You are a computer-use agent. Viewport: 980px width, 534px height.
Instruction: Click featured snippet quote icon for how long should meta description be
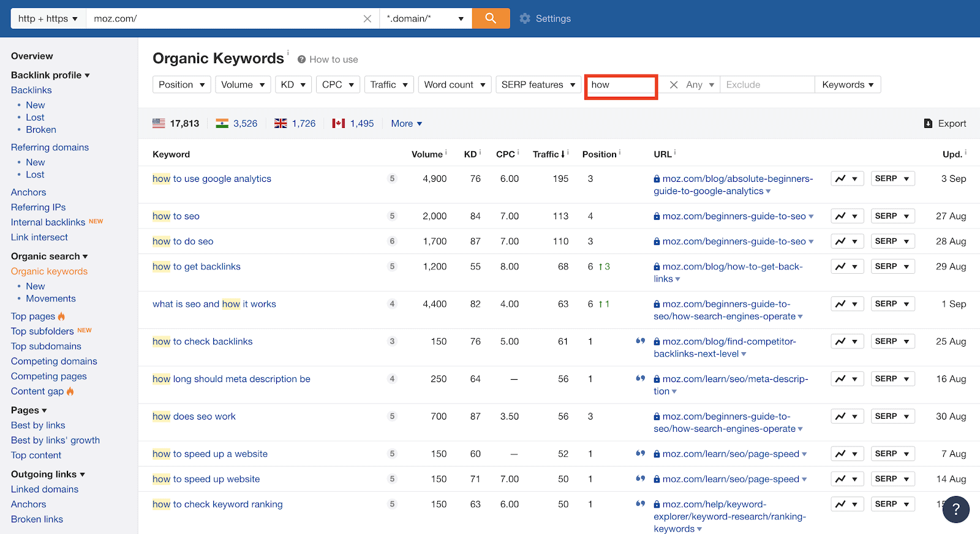point(641,378)
